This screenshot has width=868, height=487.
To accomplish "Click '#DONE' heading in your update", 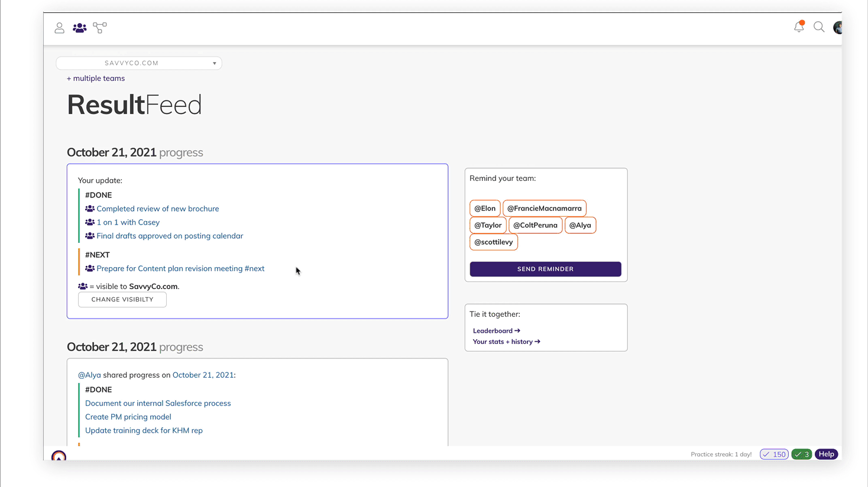I will click(x=98, y=195).
